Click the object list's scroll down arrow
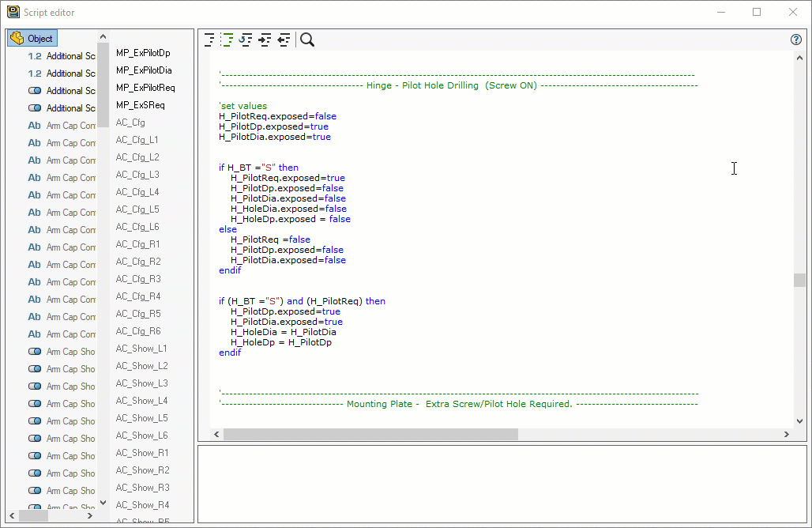This screenshot has height=528, width=812. tap(103, 503)
